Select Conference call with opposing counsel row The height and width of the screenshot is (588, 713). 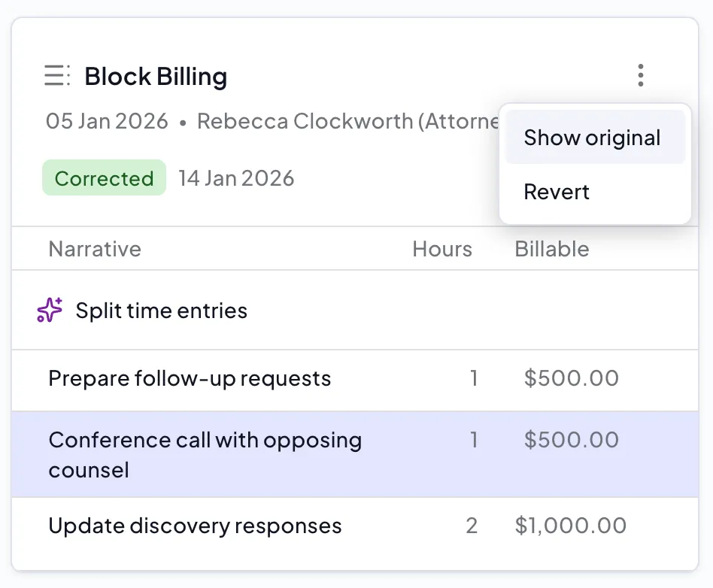click(205, 454)
